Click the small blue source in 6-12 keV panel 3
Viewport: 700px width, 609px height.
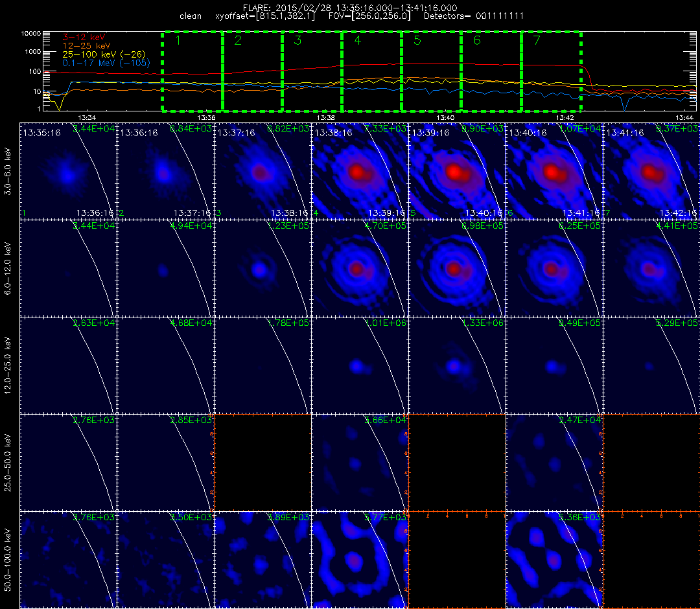pos(259,270)
